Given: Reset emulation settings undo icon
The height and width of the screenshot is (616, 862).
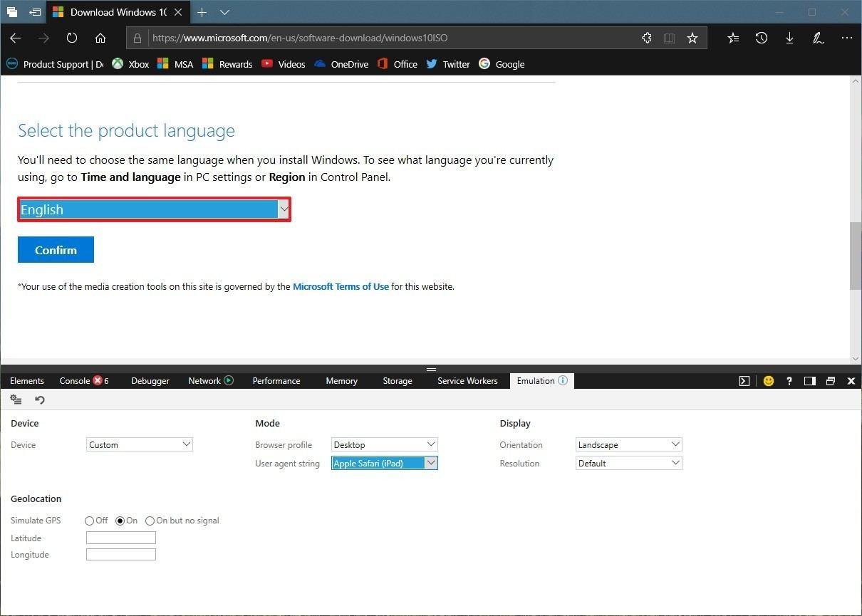Looking at the screenshot, I should point(40,400).
